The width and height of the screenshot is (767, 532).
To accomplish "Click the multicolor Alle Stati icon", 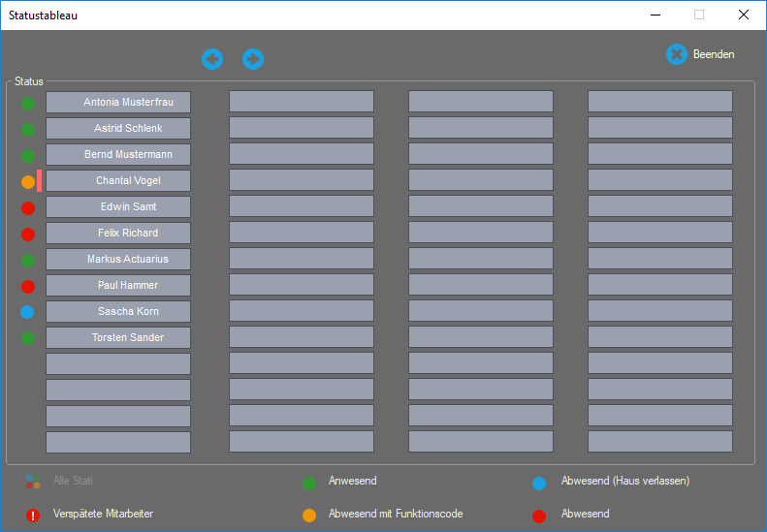I will [x=33, y=482].
